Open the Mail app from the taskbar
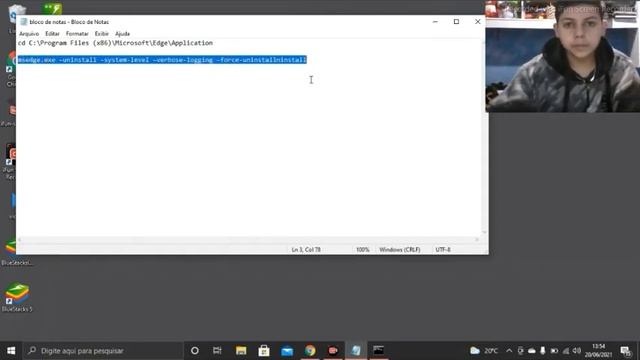The image size is (640, 360). [287, 351]
